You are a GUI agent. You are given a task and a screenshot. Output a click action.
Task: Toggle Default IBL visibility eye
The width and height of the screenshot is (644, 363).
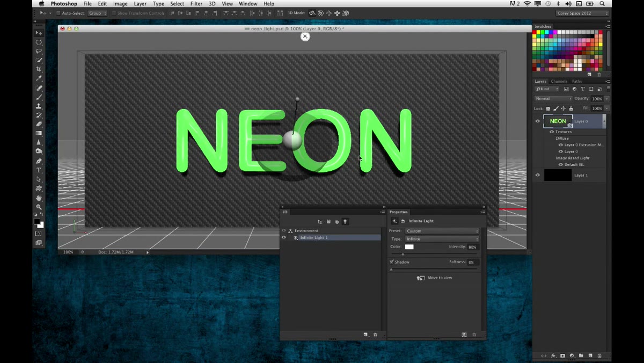coord(561,165)
